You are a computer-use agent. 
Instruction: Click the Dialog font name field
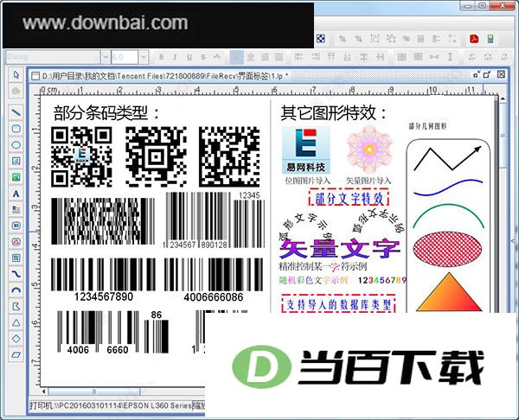53,57
